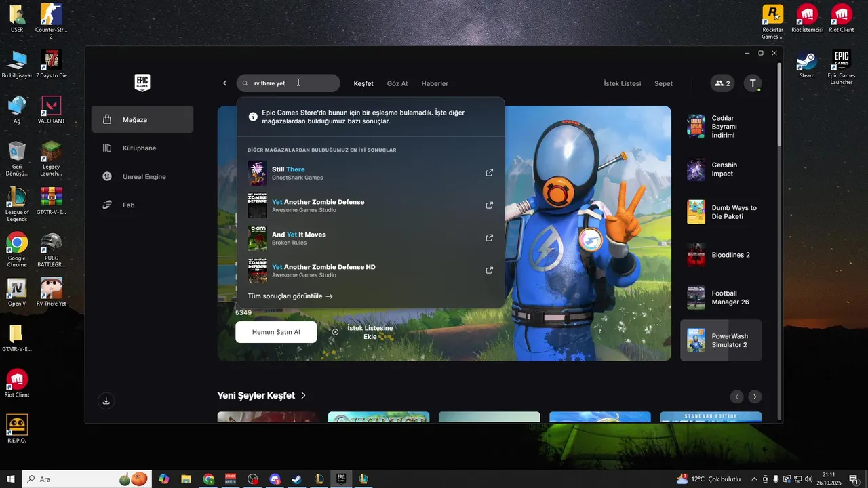This screenshot has height=488, width=868.
Task: Click Tüm sonuçları görüntüle link
Action: point(290,296)
